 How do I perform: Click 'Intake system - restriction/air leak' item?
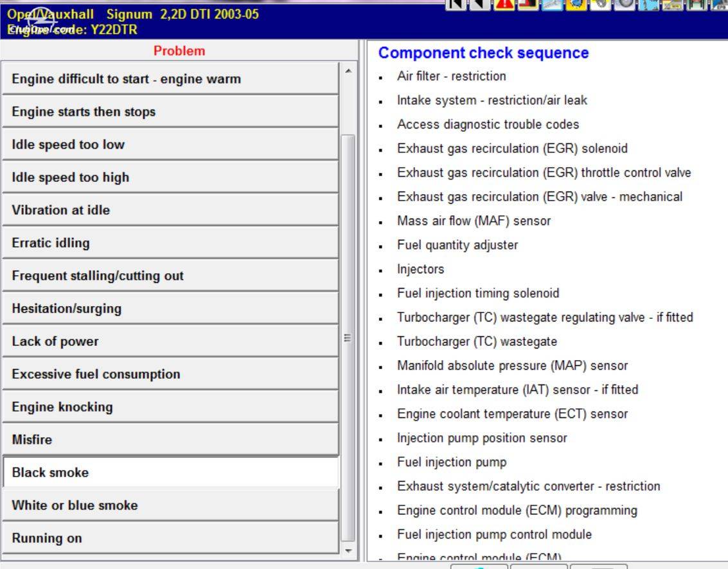(492, 100)
